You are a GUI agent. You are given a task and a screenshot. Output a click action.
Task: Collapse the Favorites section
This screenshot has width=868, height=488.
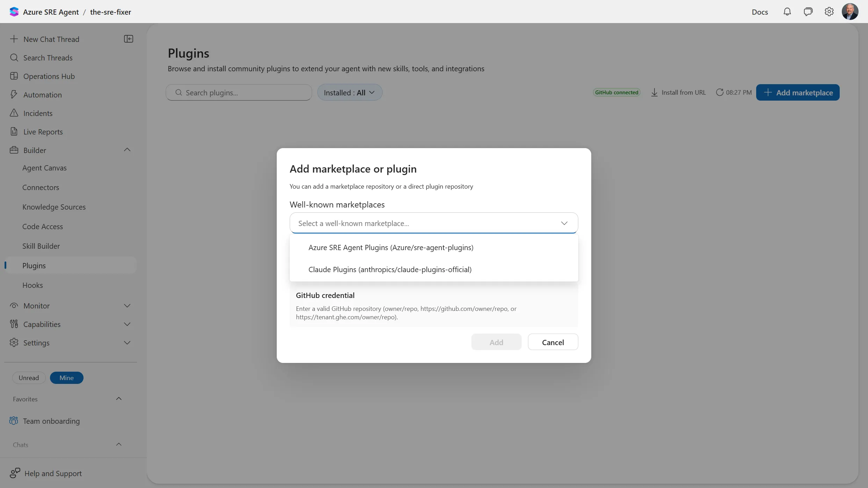click(119, 399)
